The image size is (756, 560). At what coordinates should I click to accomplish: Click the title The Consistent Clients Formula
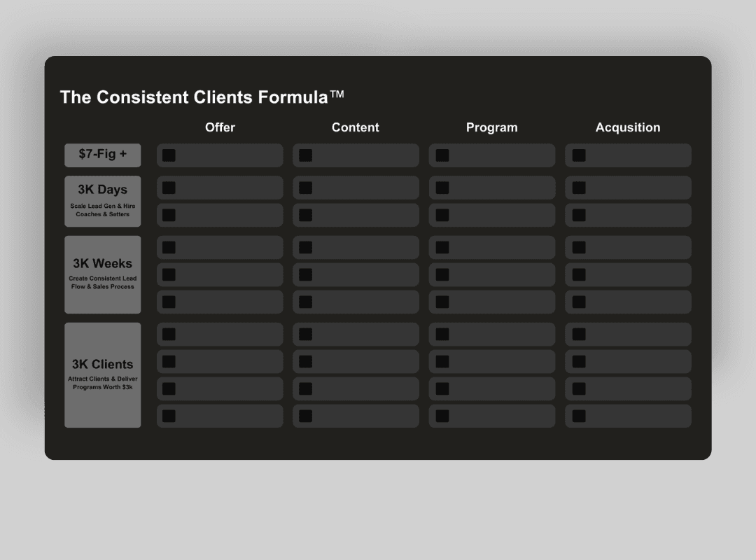(x=202, y=97)
